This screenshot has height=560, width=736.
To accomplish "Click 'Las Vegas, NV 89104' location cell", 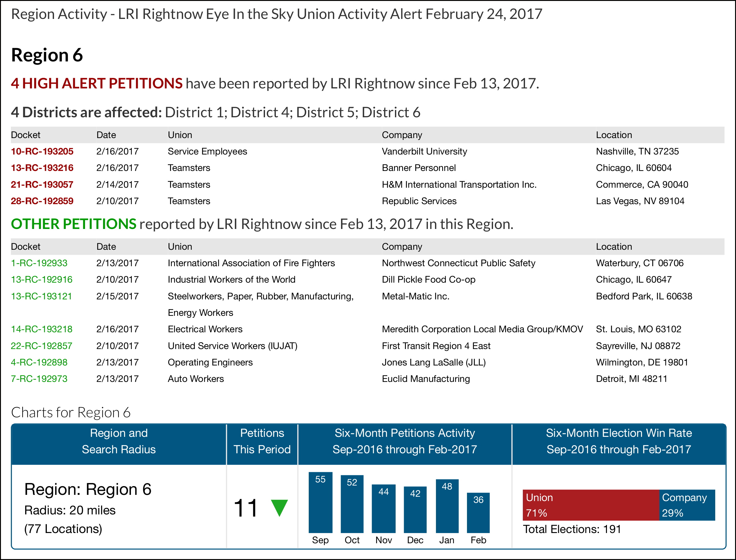I will tap(640, 201).
